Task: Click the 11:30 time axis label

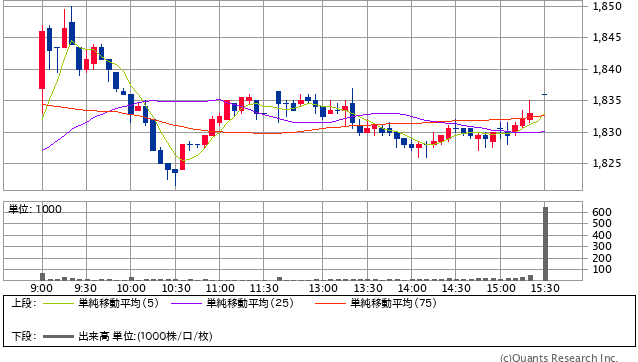Action: (264, 288)
